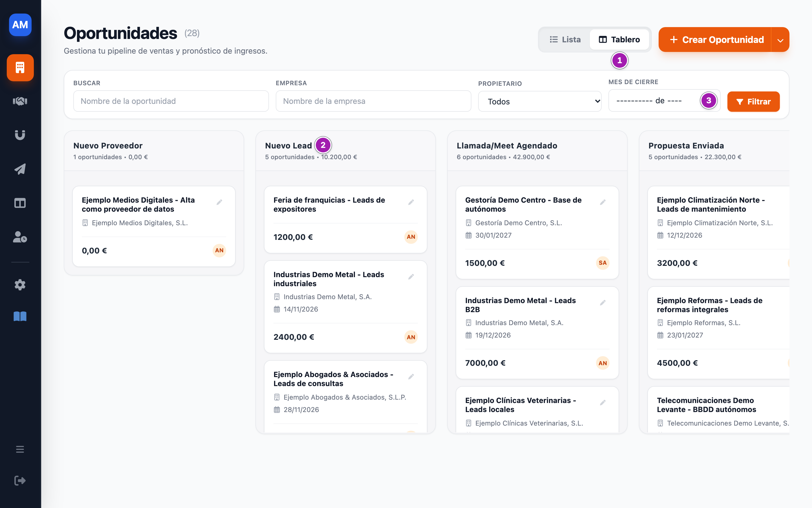The image size is (812, 508).
Task: Click Propuesta Enviada column header
Action: (x=686, y=145)
